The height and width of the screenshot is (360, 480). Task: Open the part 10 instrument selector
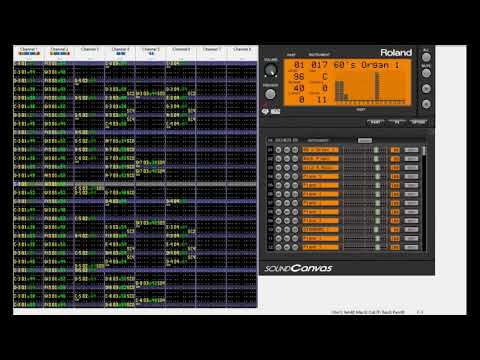(x=321, y=230)
